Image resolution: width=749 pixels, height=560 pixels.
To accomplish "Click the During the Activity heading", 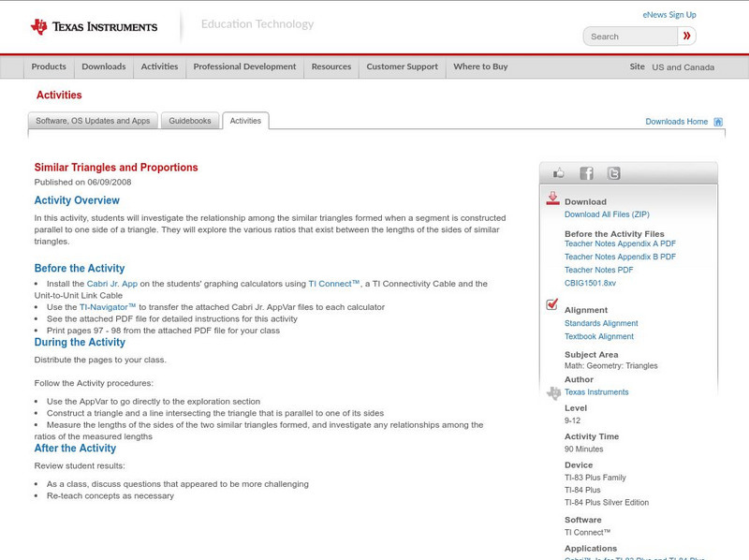I will coord(80,342).
